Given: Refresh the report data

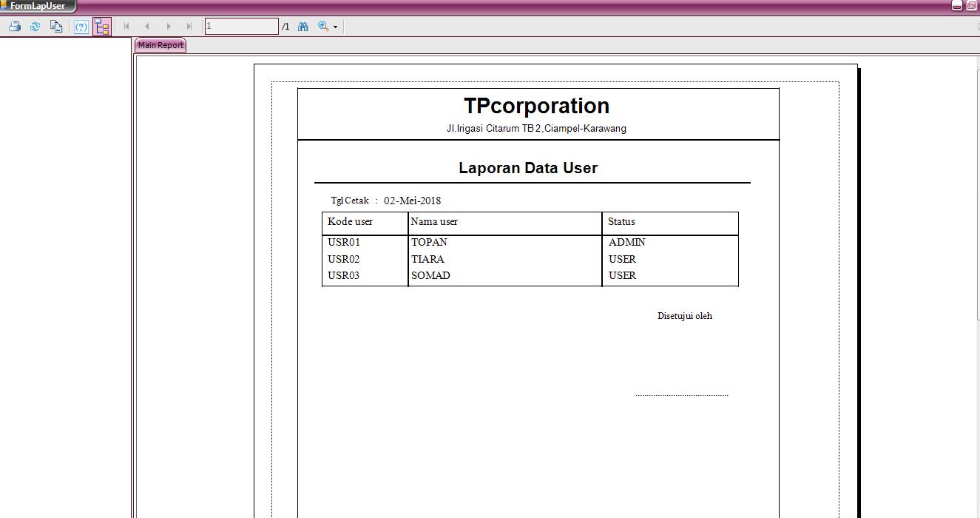Looking at the screenshot, I should tap(35, 26).
